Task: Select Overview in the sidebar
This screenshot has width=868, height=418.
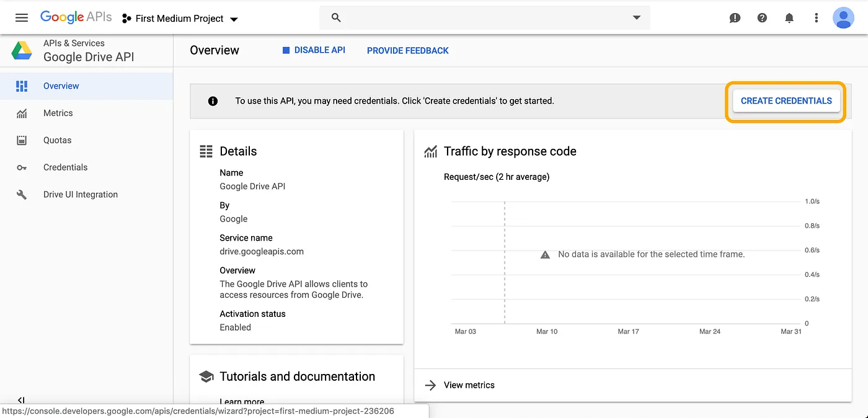Action: pos(61,86)
